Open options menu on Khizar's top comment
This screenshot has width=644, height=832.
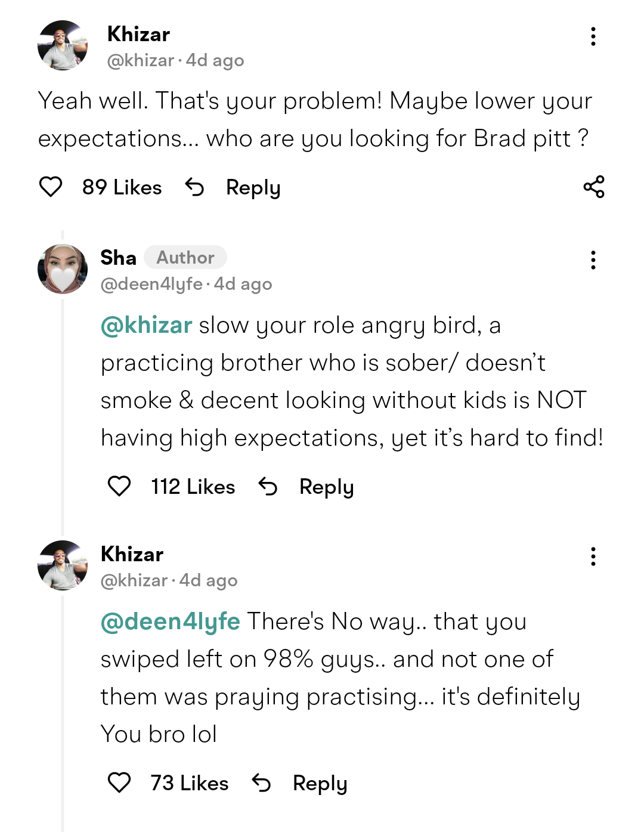(593, 36)
